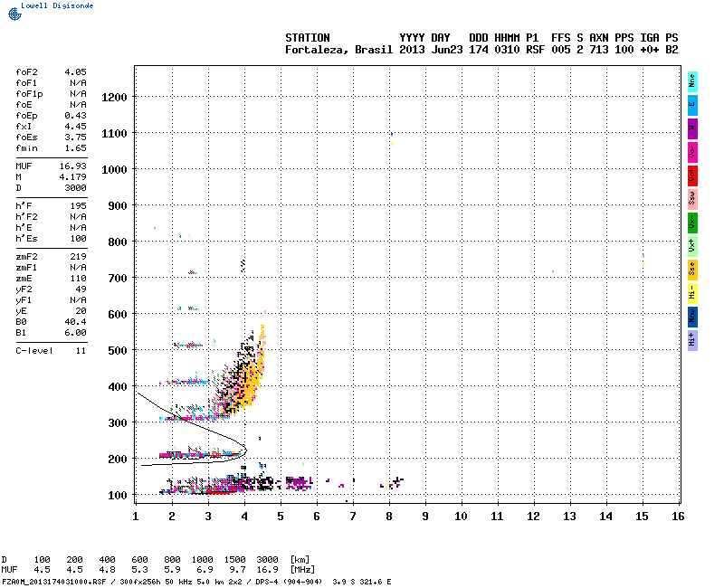Click the C-level value 11
Screen dimensions: 724x588
coord(81,351)
